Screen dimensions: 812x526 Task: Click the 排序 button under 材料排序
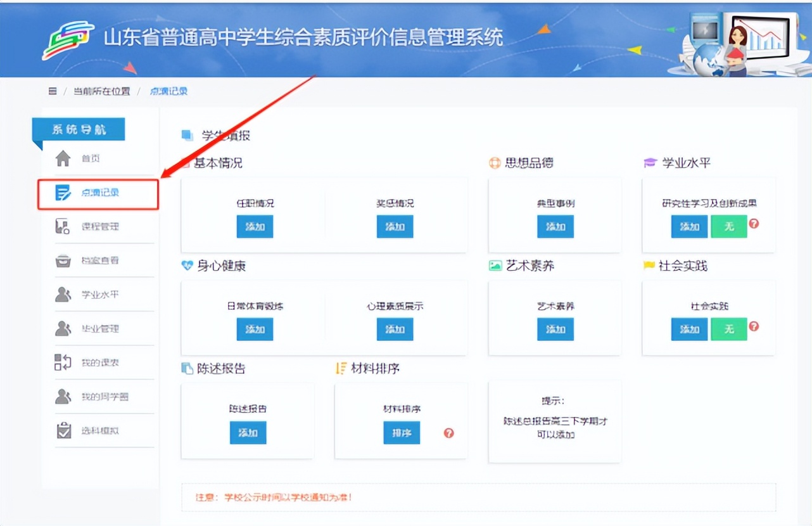(x=402, y=433)
